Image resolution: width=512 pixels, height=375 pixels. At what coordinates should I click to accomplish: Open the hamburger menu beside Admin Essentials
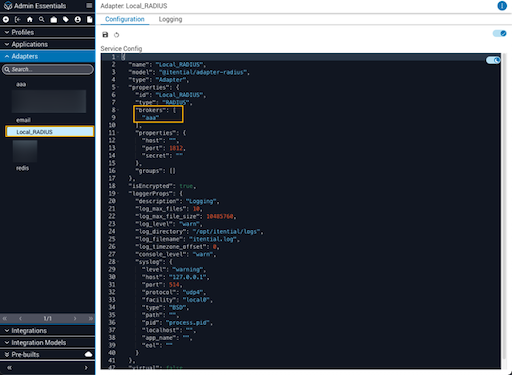tap(89, 6)
